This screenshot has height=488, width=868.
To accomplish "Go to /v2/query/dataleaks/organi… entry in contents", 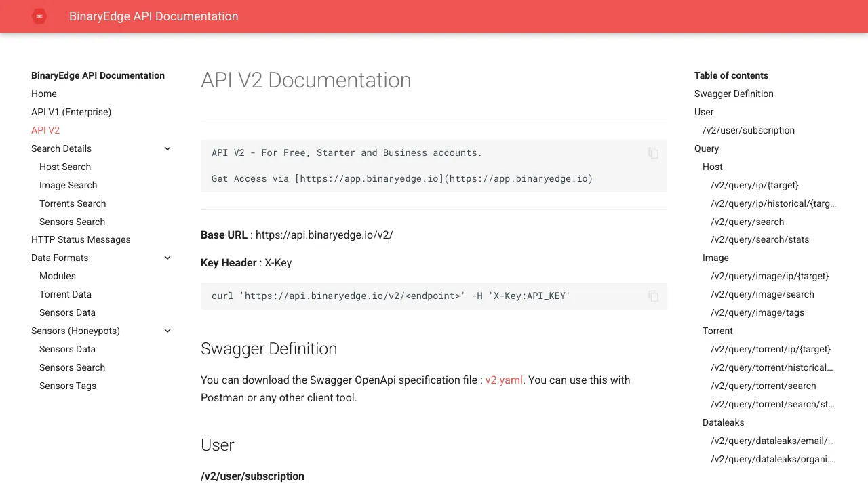I will (x=772, y=459).
